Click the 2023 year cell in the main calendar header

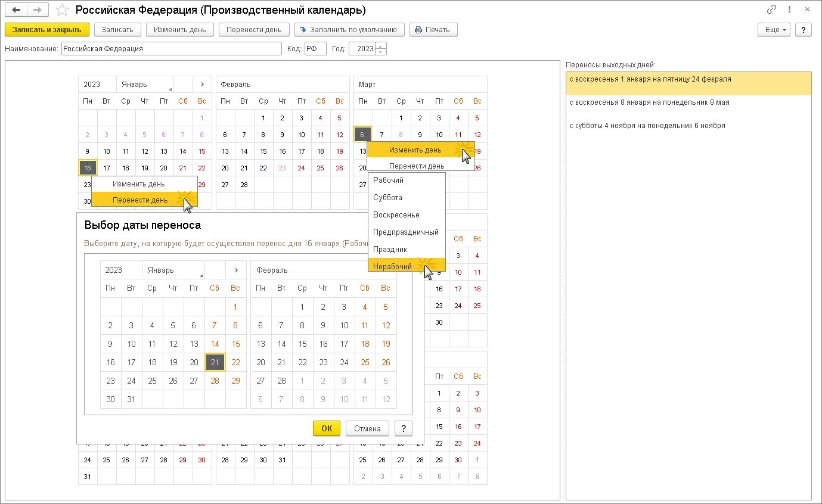point(97,85)
